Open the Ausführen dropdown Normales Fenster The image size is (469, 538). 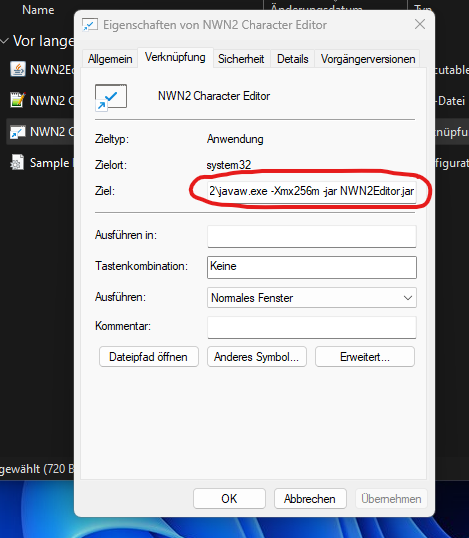(x=312, y=297)
